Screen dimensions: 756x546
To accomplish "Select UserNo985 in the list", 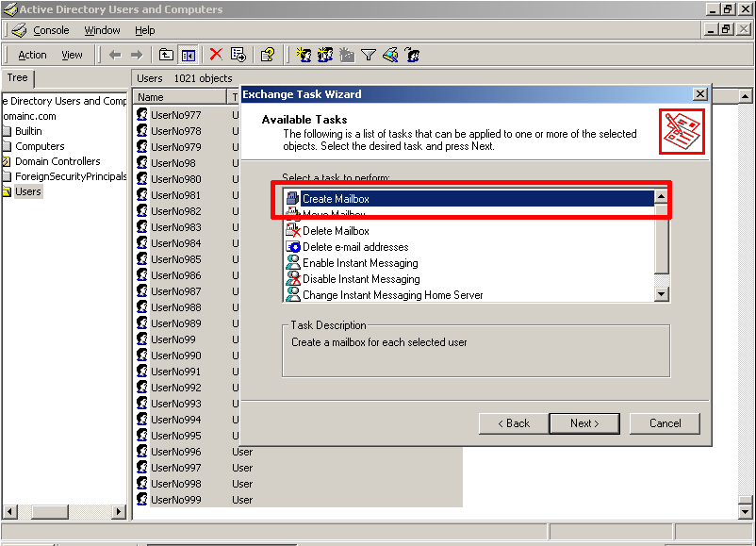I will (175, 259).
